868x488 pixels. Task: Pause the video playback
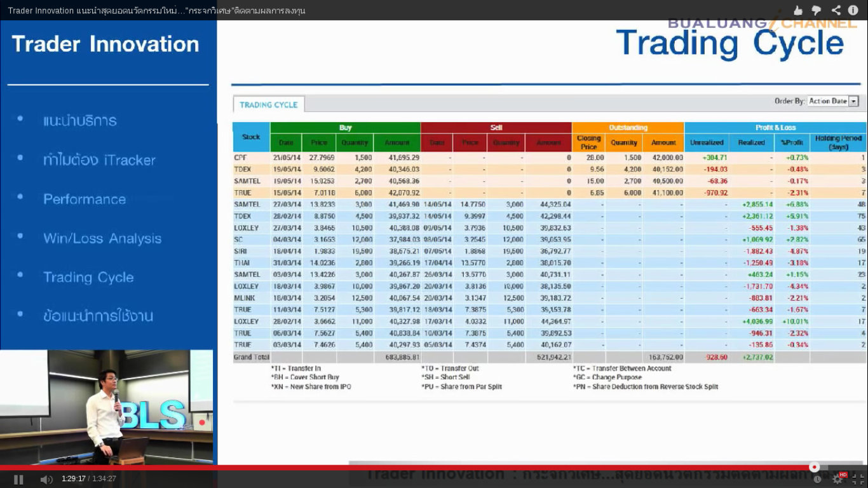[18, 479]
